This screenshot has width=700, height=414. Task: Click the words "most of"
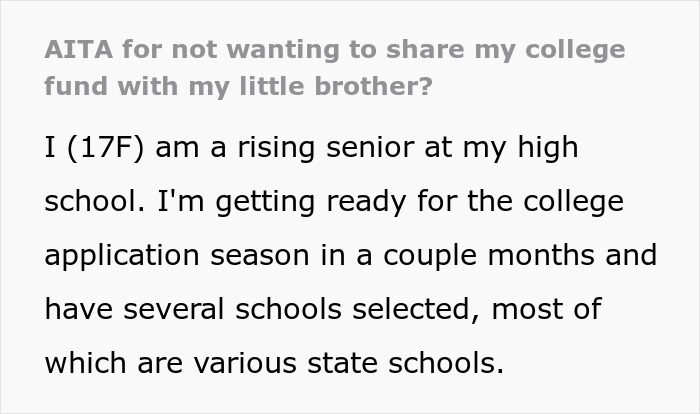[553, 307]
